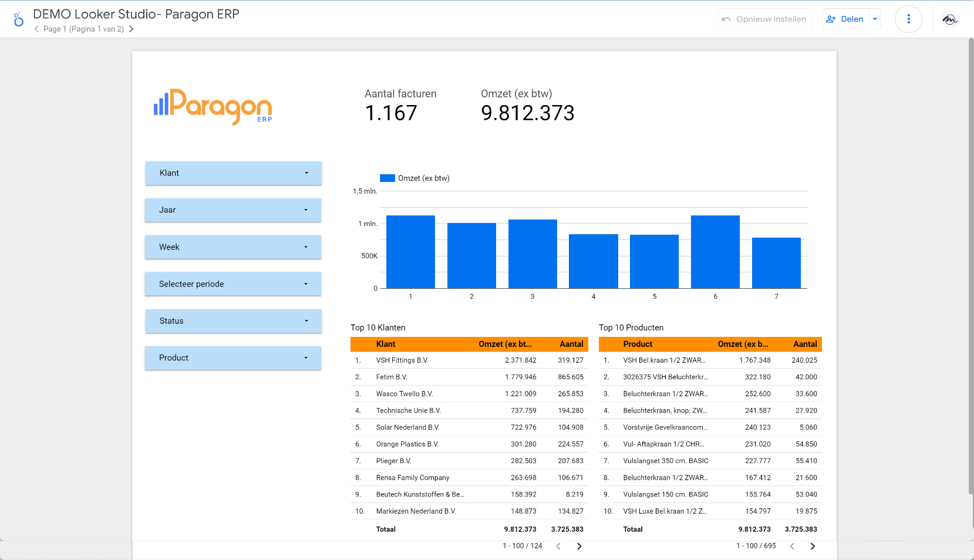Sort Klanten table by Aantal column header
This screenshot has height=560, width=974.
[571, 344]
